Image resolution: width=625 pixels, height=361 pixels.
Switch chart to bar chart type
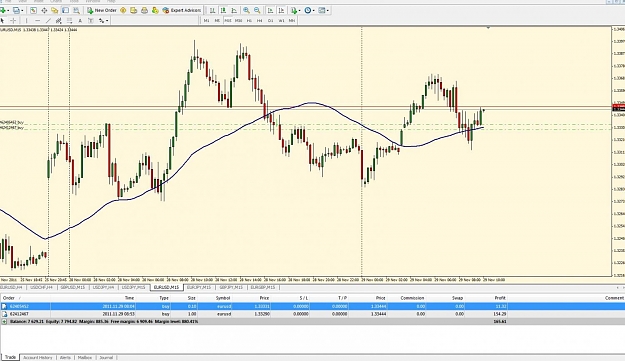[x=212, y=10]
